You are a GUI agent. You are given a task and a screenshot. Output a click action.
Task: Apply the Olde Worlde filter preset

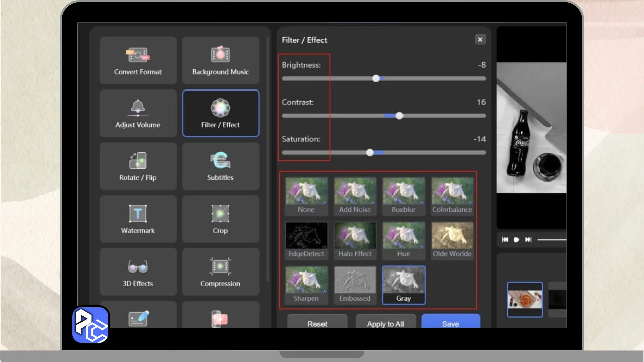452,240
